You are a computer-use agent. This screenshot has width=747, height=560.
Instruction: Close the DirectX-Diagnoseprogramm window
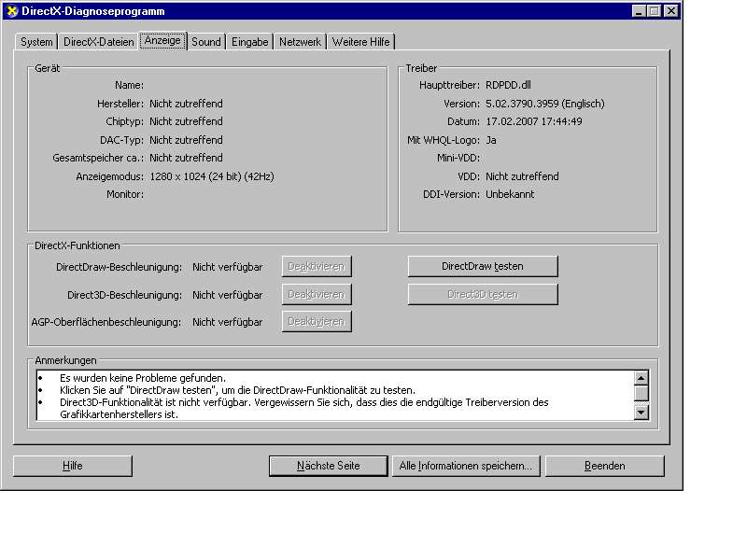[x=671, y=11]
